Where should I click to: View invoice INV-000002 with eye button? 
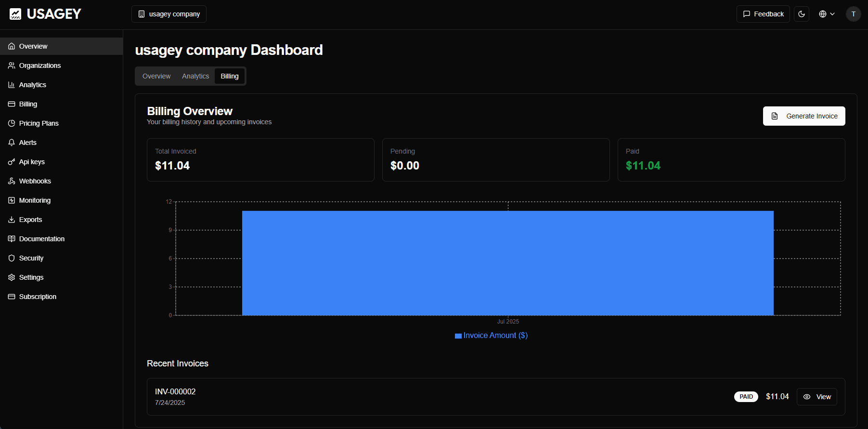pos(816,397)
